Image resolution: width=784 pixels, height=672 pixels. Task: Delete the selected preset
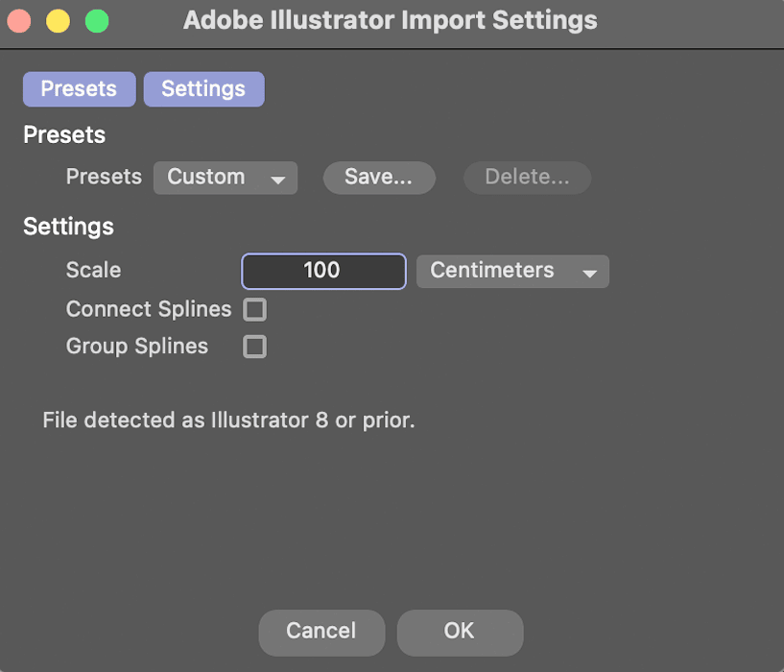(x=527, y=177)
